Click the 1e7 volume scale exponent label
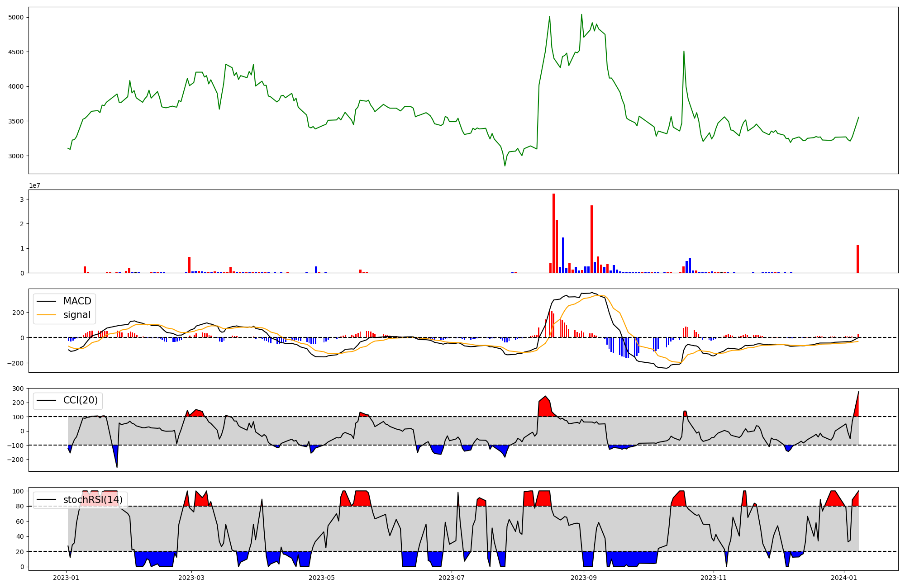The height and width of the screenshot is (588, 905). pos(36,185)
